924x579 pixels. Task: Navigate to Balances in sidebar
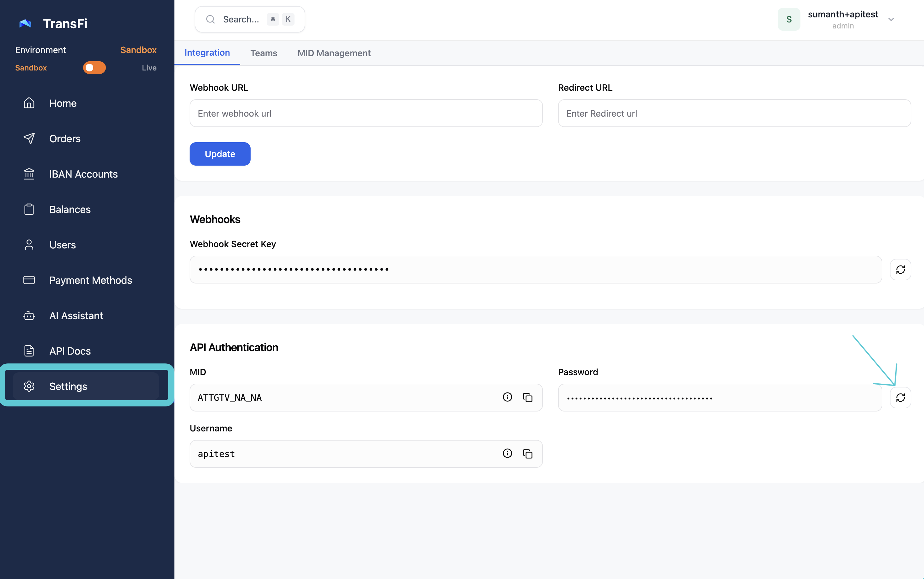tap(70, 210)
